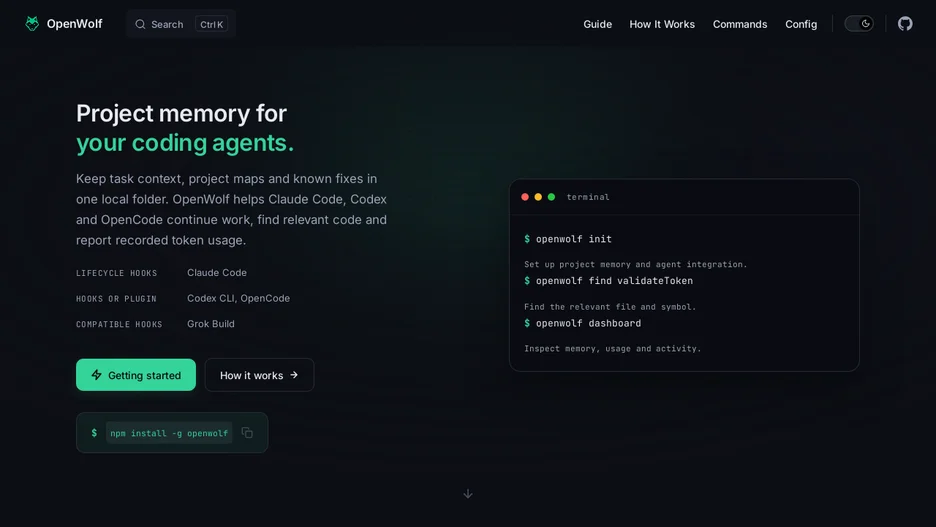Click the Getting started button
The height and width of the screenshot is (527, 936).
(136, 375)
